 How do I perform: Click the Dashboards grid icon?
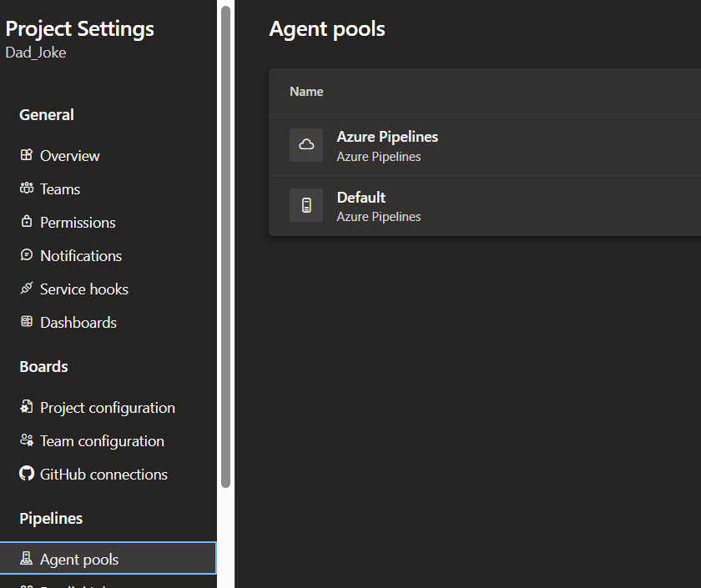(27, 322)
